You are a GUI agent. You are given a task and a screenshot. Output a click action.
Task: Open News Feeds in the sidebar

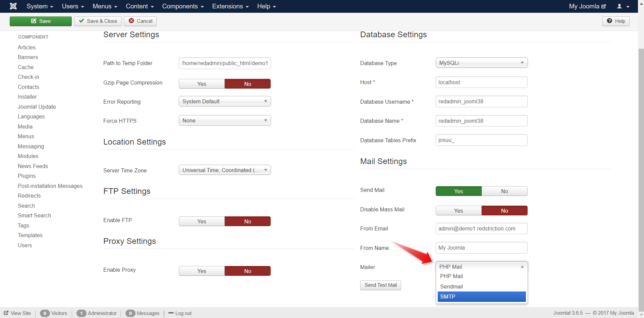click(33, 166)
